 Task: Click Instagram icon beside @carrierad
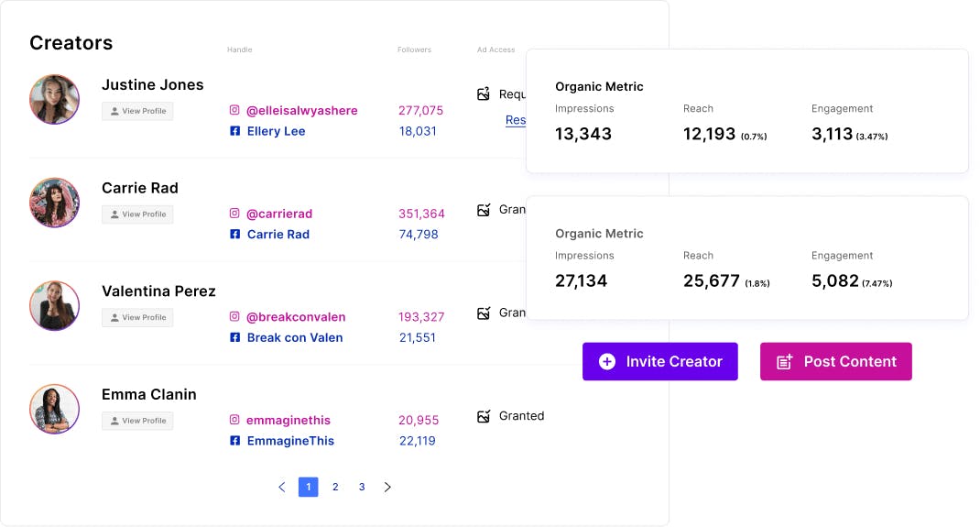[234, 214]
